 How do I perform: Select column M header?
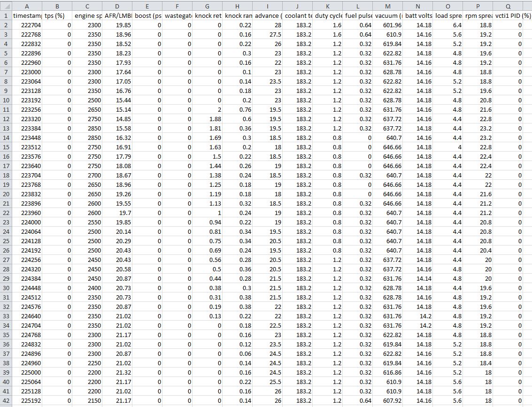(x=387, y=6)
